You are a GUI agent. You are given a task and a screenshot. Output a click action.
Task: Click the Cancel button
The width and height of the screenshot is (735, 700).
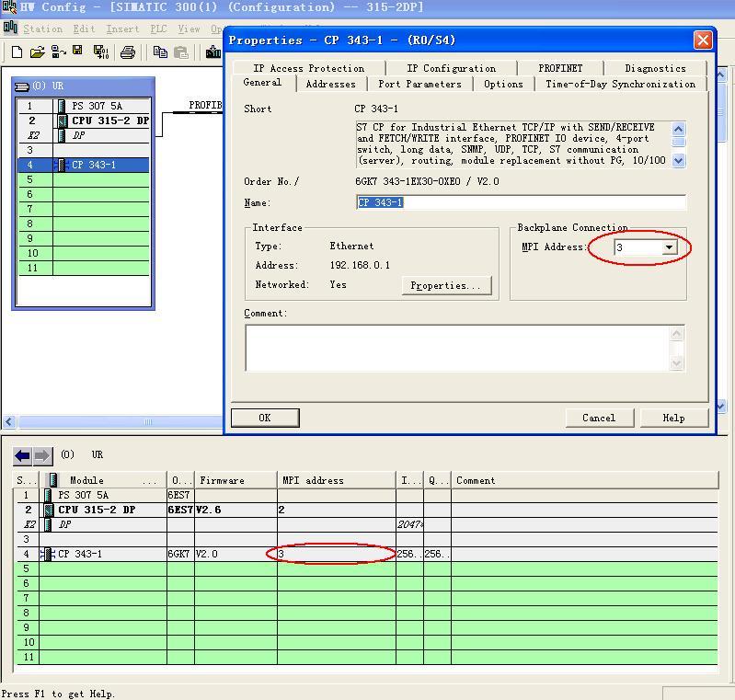pos(599,418)
